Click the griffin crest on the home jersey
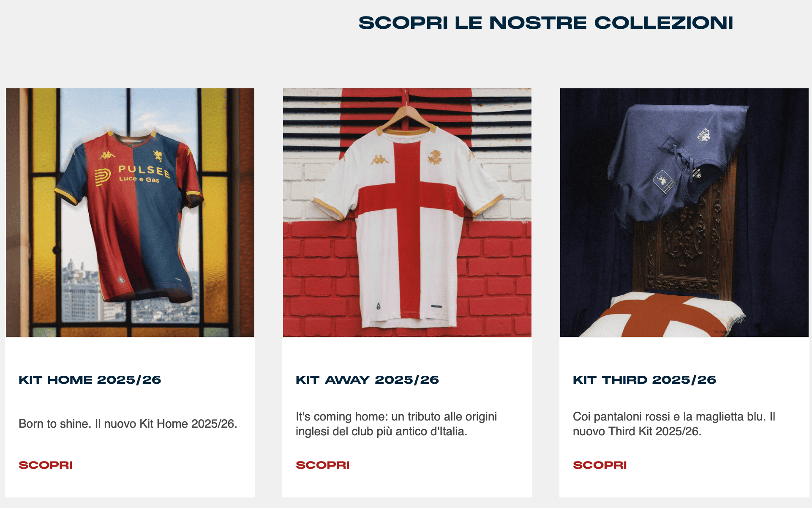Screen dimensions: 812x508 click(x=158, y=156)
